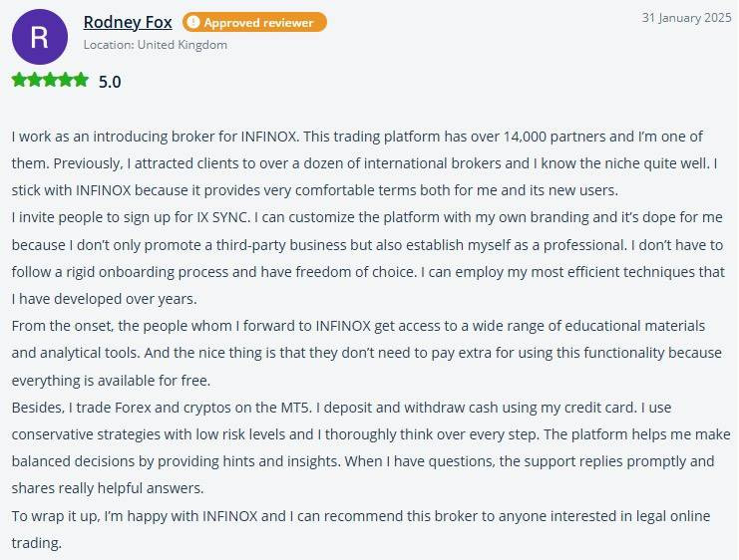Click the 5.0 rating score

pos(110,82)
